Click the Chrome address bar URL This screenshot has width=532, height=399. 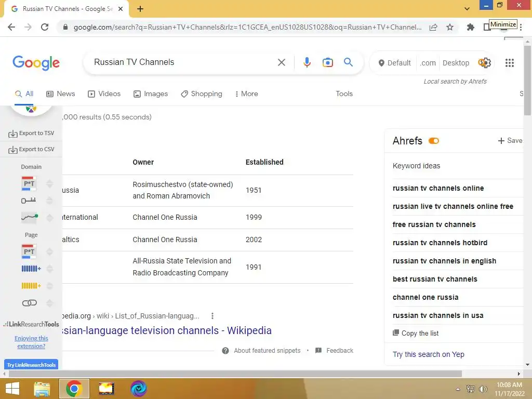(247, 27)
